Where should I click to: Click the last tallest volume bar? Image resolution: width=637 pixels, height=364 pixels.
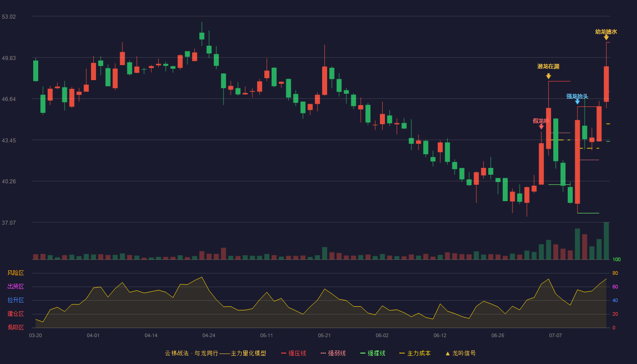point(606,241)
